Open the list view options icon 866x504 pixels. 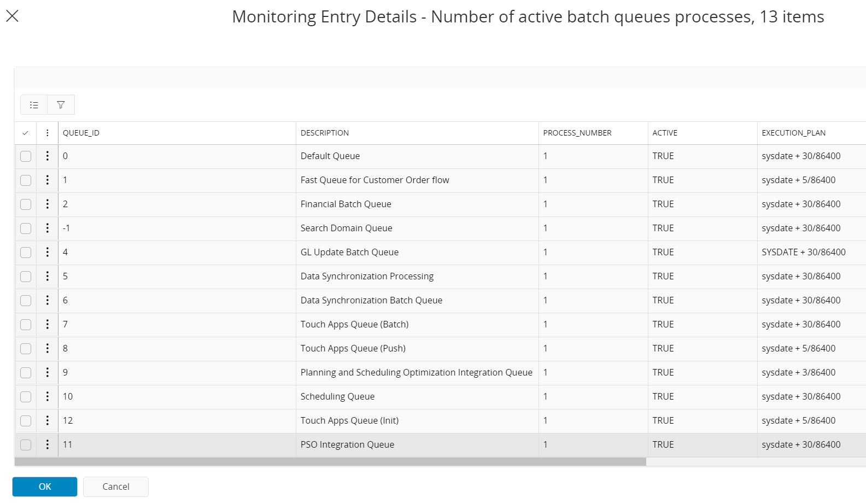click(x=34, y=105)
